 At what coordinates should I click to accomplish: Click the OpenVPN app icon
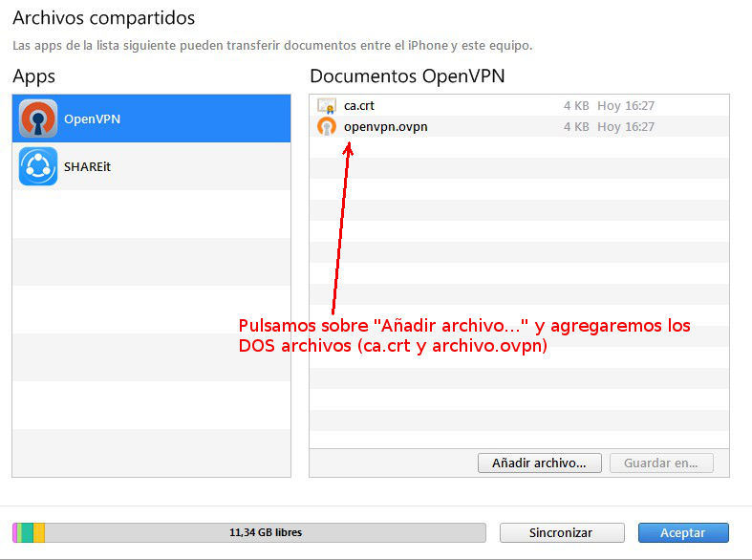tap(38, 118)
